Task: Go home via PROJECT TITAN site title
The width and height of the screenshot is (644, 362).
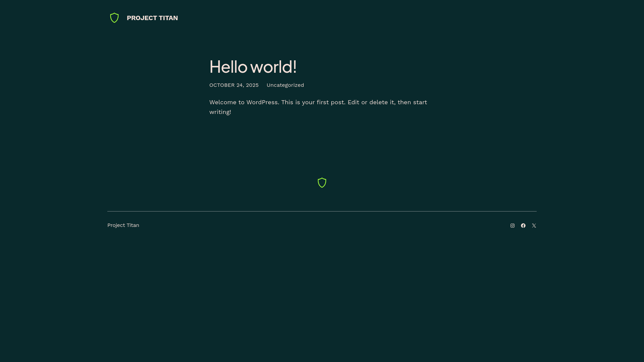Action: point(152,18)
